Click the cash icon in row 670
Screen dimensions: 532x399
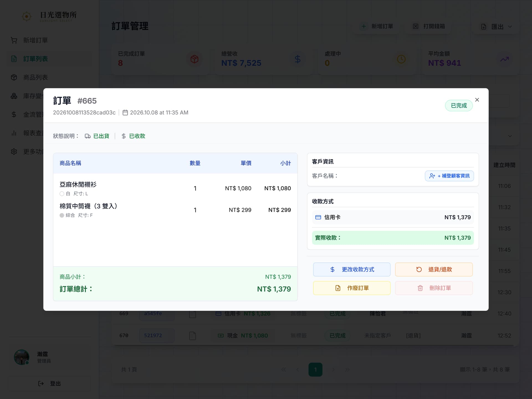221,336
